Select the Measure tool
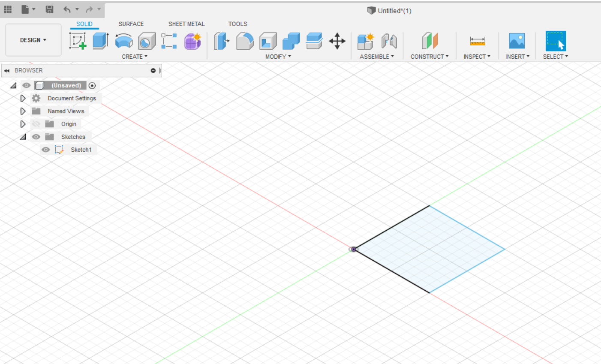Viewport: 601px width, 364px height. tap(477, 41)
